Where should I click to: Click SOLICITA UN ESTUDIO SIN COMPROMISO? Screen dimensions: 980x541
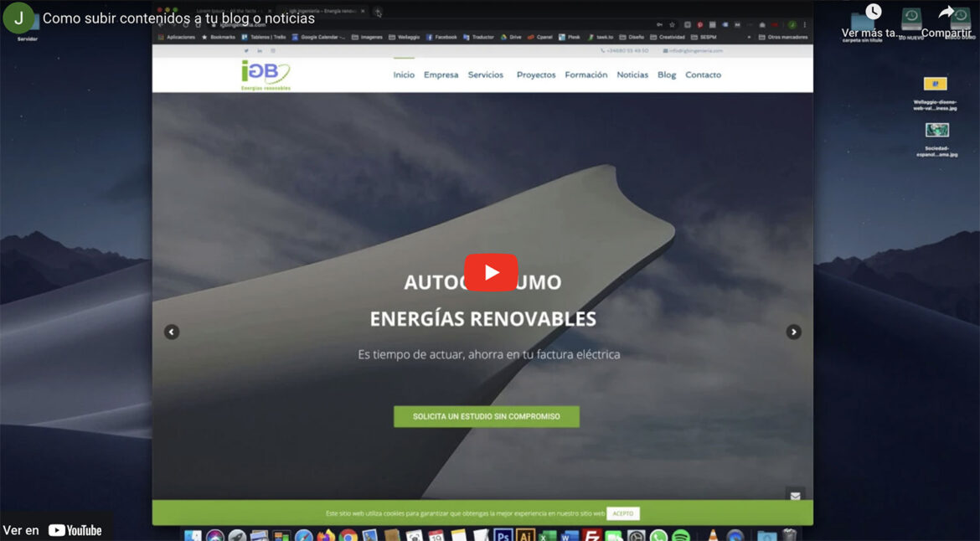[x=487, y=415]
